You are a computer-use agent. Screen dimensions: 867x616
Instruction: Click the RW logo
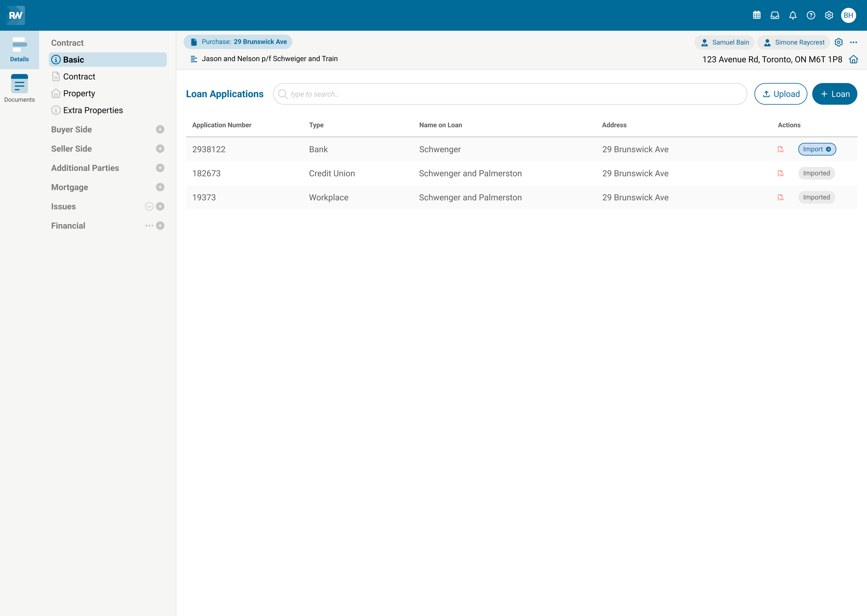tap(16, 15)
